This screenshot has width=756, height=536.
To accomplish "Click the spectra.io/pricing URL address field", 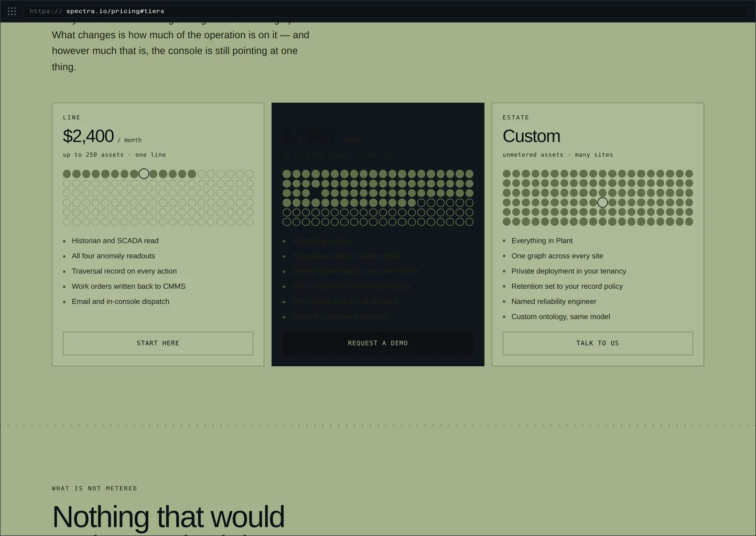I will pos(385,11).
